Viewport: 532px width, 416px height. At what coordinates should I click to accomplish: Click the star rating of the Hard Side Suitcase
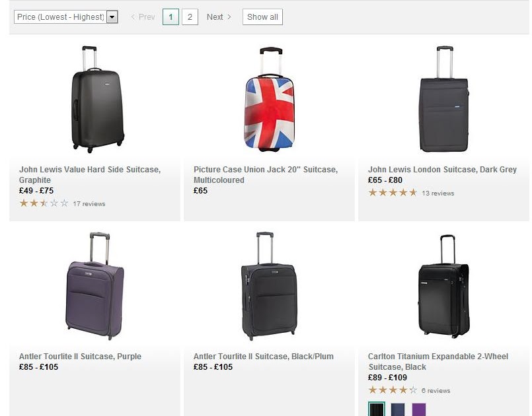pyautogui.click(x=44, y=203)
